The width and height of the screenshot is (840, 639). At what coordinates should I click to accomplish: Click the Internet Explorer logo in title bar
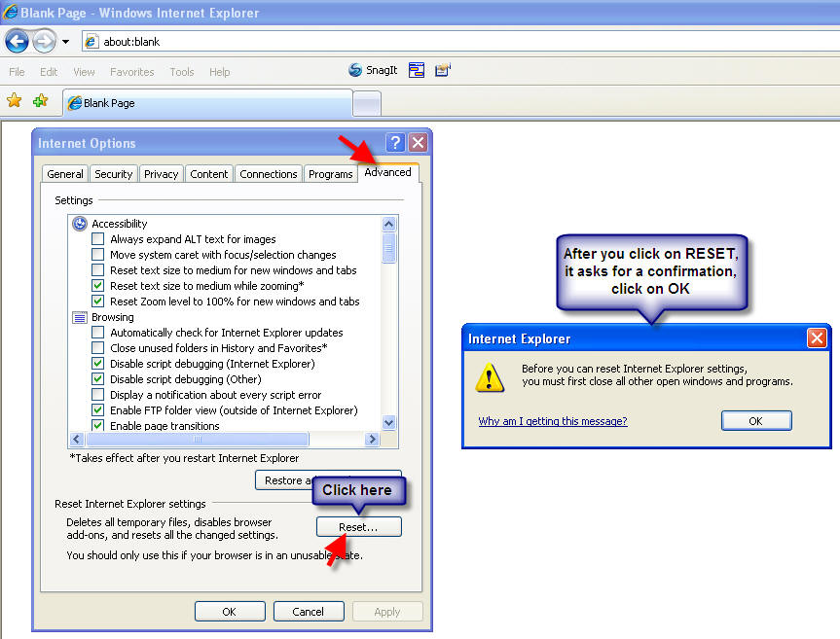[10, 12]
